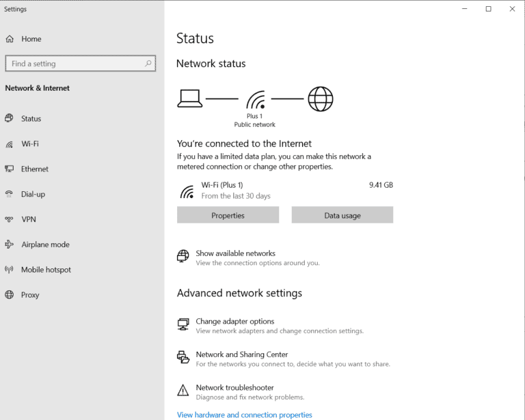Click the Network troubleshooter warning icon
This screenshot has height=420, width=525.
(x=183, y=391)
